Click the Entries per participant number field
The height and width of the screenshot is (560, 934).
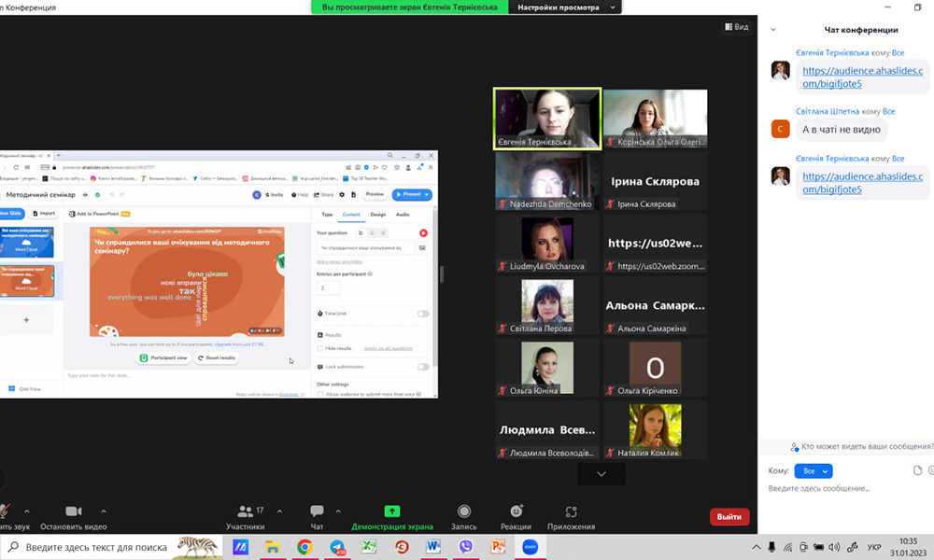(328, 287)
